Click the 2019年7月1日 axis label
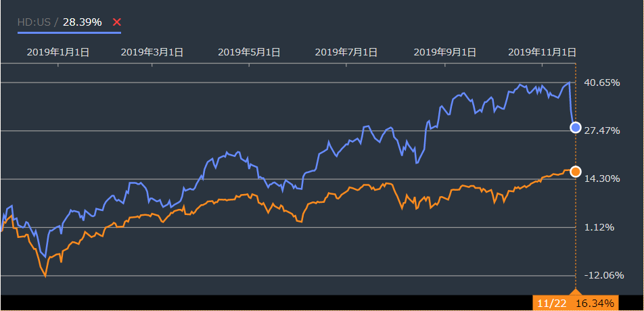Screen dimensions: 644x311 [346, 52]
